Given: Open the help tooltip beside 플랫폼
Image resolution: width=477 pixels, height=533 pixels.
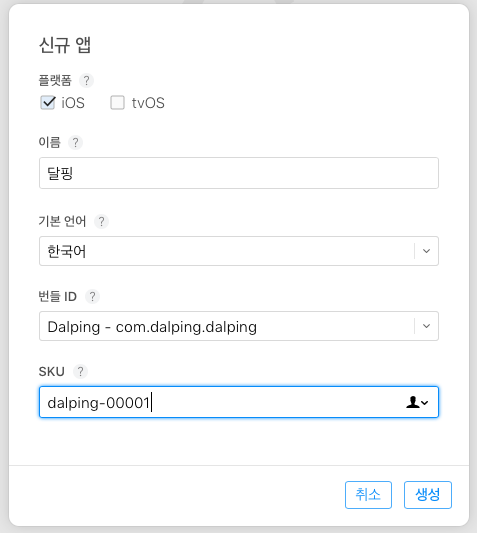Looking at the screenshot, I should [86, 81].
